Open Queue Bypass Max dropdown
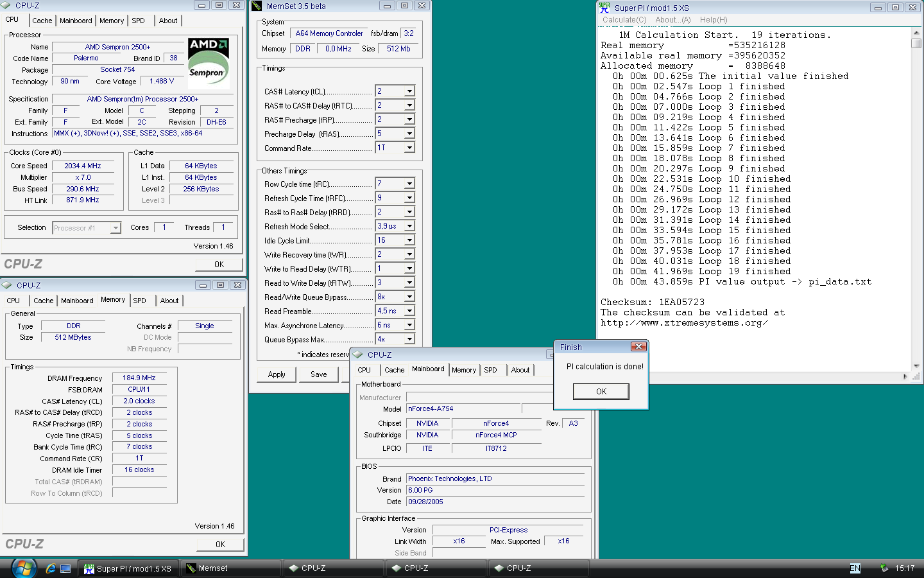924x578 pixels. (409, 339)
